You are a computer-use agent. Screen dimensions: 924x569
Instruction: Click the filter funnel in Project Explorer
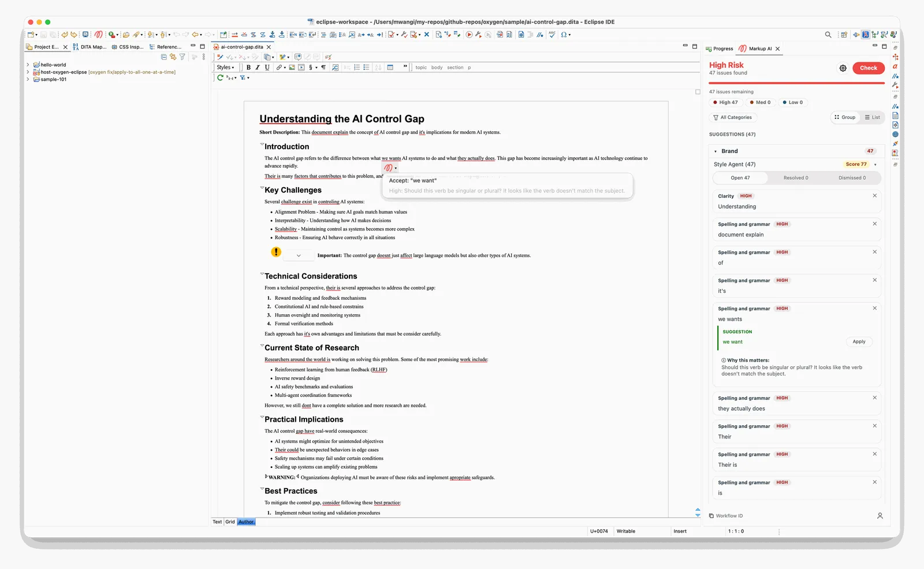pos(182,57)
